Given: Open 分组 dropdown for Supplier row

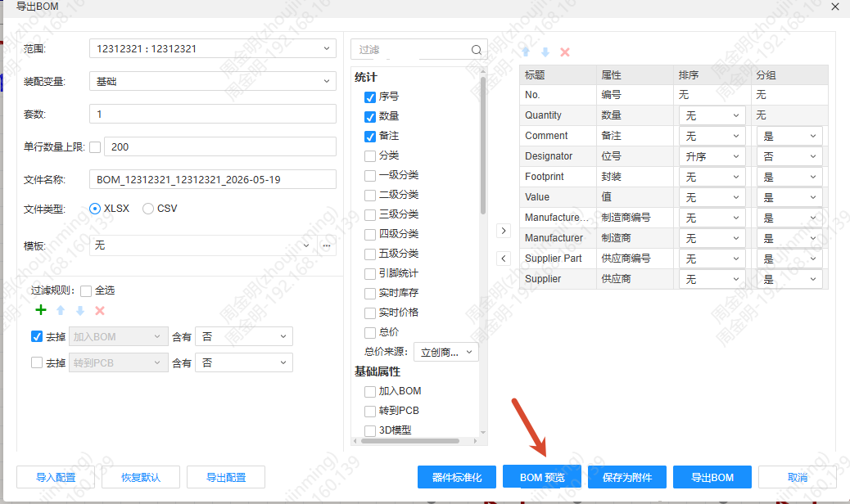Looking at the screenshot, I should (789, 279).
